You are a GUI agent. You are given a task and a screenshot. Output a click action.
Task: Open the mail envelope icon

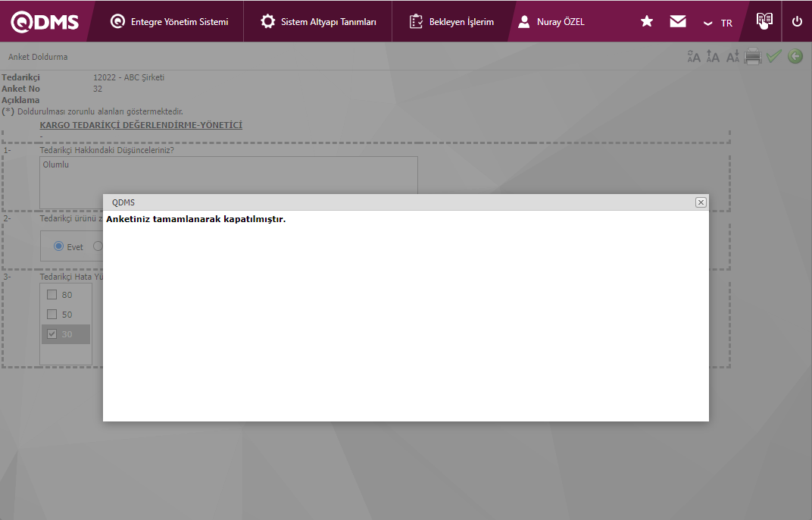pyautogui.click(x=678, y=21)
